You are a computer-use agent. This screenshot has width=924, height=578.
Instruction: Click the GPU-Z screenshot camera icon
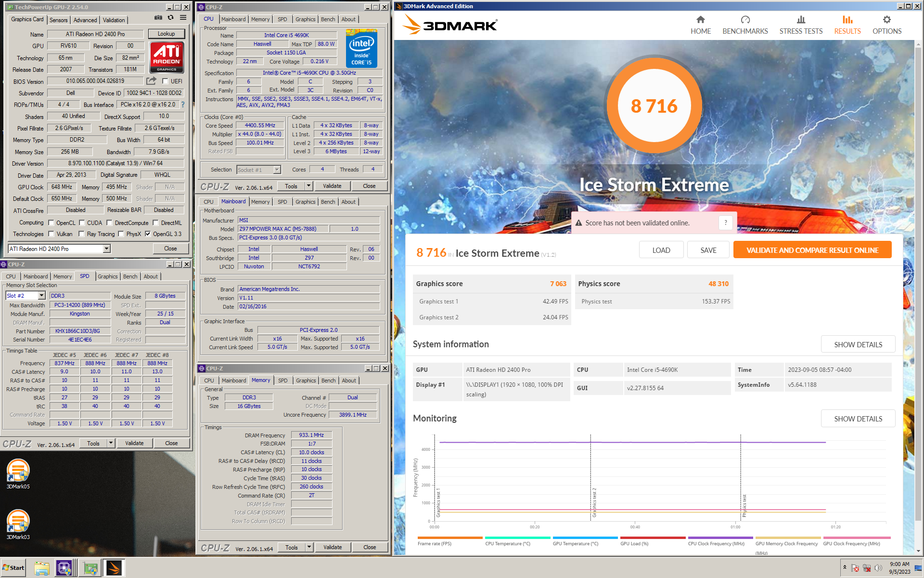pyautogui.click(x=158, y=18)
